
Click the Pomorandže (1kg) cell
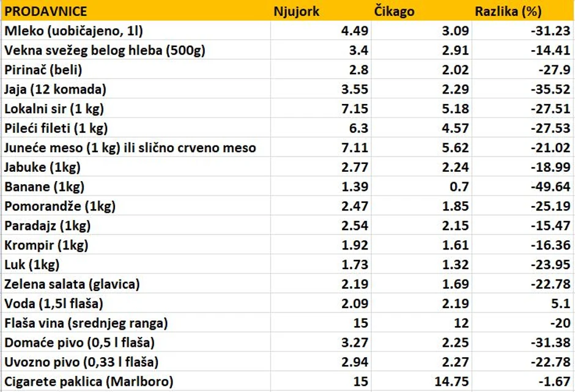[x=60, y=207]
